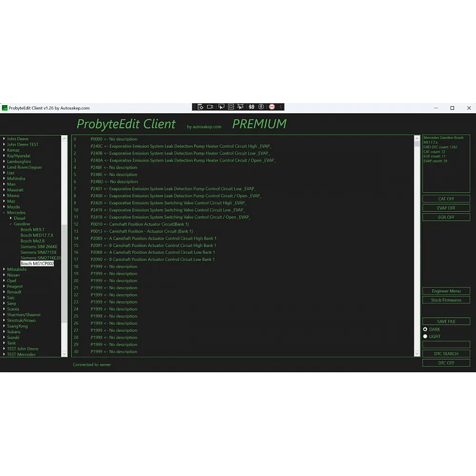Screen dimensions: 476x476
Task: Click the accessibility figure icon in toolbar
Action: 261,107
